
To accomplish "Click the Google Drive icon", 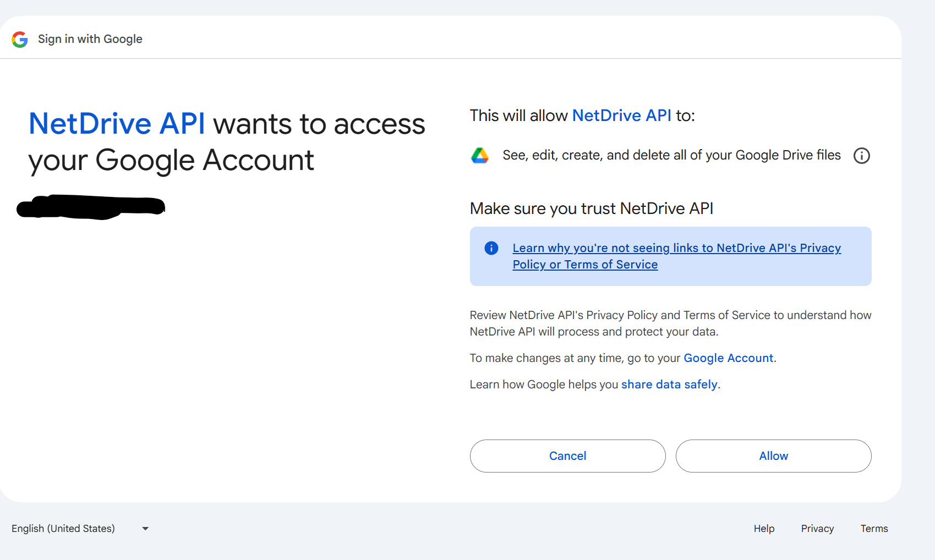I will (480, 156).
